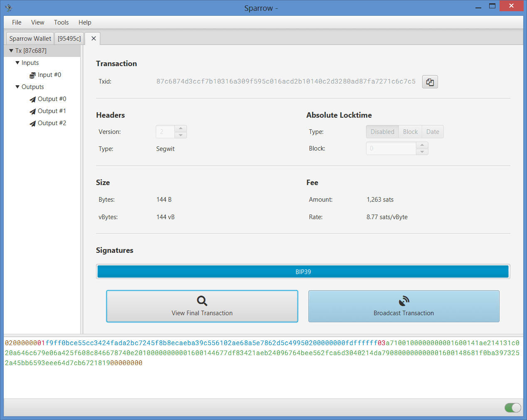
Task: Collapse the Tx [87c687] tree node
Action: tap(11, 51)
